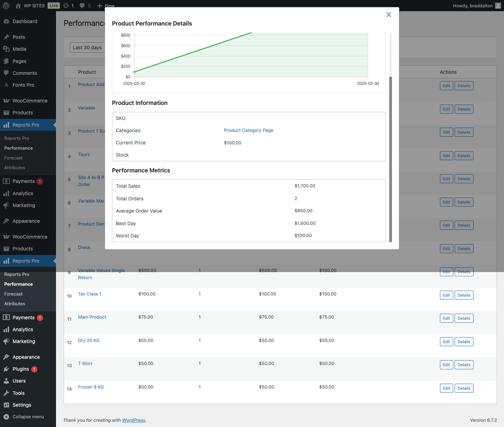The image size is (504, 427).
Task: Click the Users icon in sidebar
Action: click(6, 381)
